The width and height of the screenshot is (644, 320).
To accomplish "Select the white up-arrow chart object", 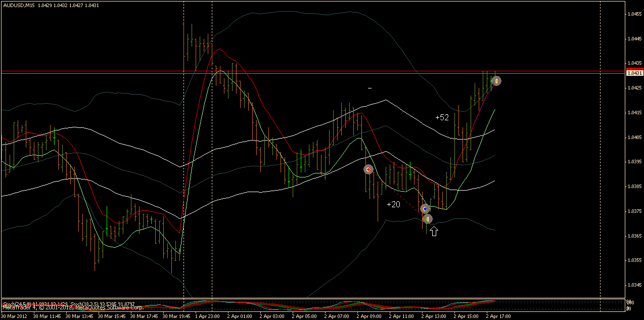I will pos(434,231).
